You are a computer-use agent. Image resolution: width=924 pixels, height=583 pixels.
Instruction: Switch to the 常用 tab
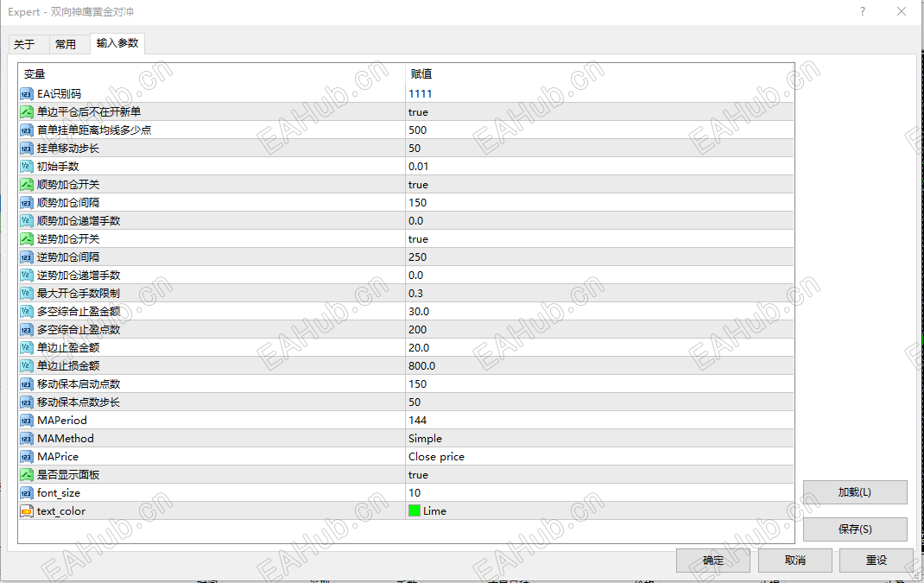[66, 42]
